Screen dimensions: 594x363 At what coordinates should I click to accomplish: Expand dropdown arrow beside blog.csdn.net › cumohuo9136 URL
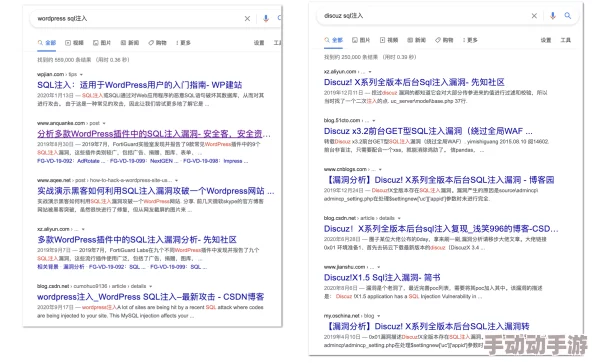150,286
